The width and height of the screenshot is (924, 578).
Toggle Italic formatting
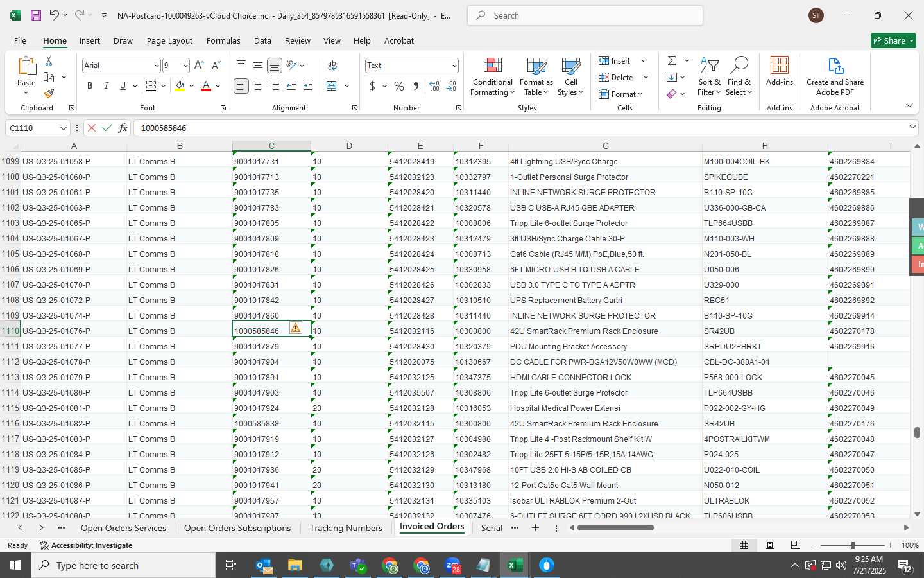pos(107,86)
